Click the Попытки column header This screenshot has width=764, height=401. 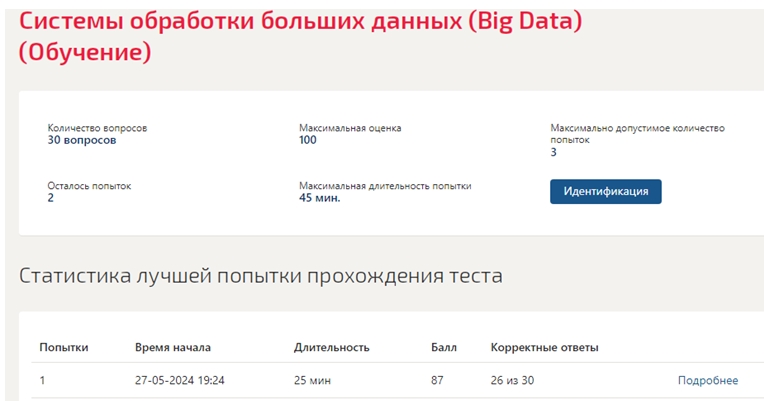click(x=64, y=347)
